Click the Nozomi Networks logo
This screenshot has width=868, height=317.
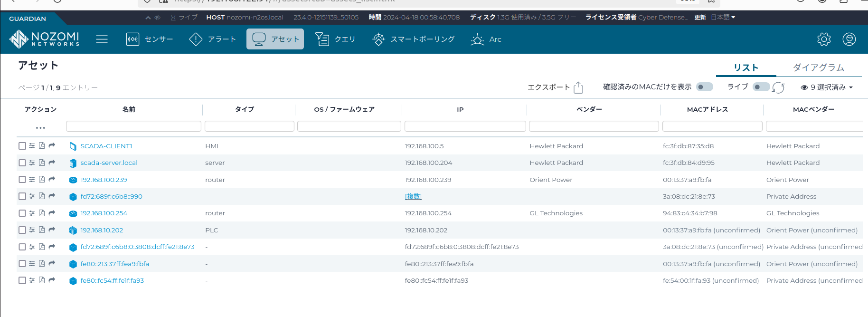coord(45,39)
